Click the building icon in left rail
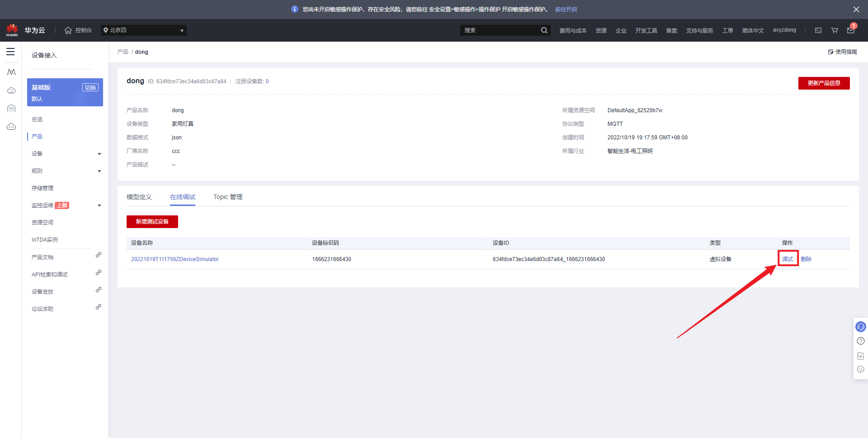 point(11,108)
